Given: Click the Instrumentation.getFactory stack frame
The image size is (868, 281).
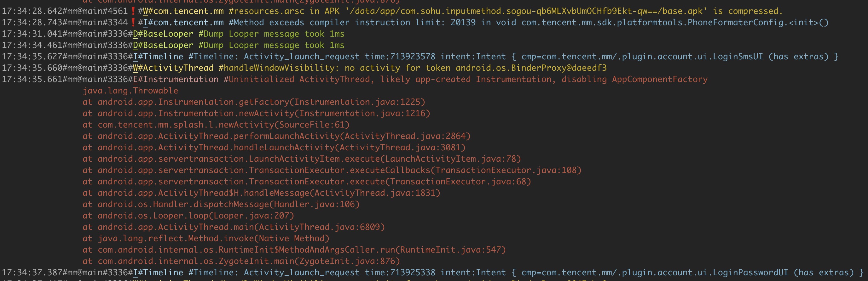Looking at the screenshot, I should [254, 102].
